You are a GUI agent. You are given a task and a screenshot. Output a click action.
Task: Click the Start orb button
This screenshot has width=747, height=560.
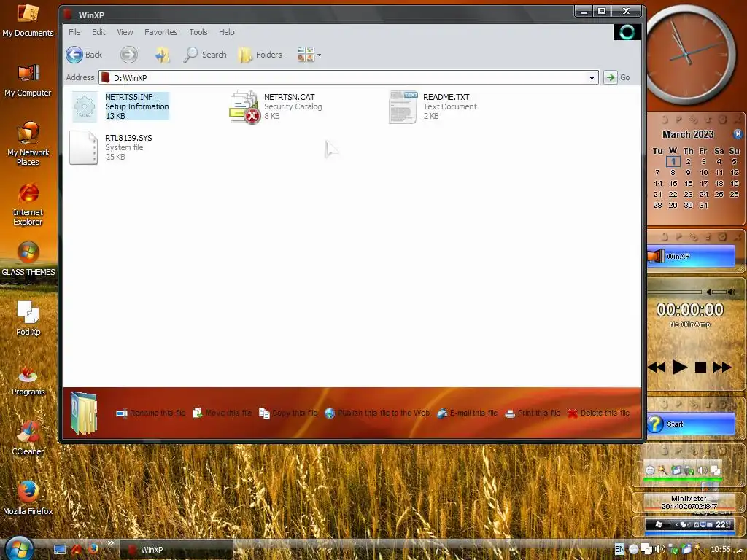coord(18,548)
